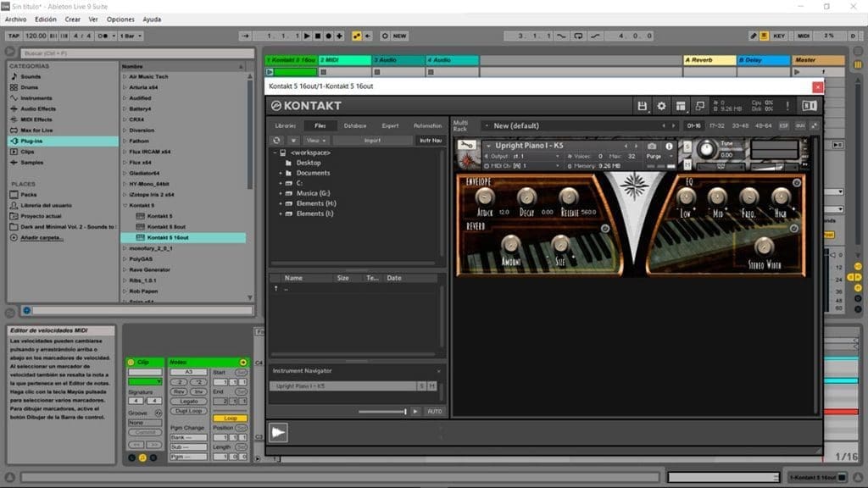Switch to Expert tab in Kontakt browser
This screenshot has height=488, width=868.
click(390, 125)
